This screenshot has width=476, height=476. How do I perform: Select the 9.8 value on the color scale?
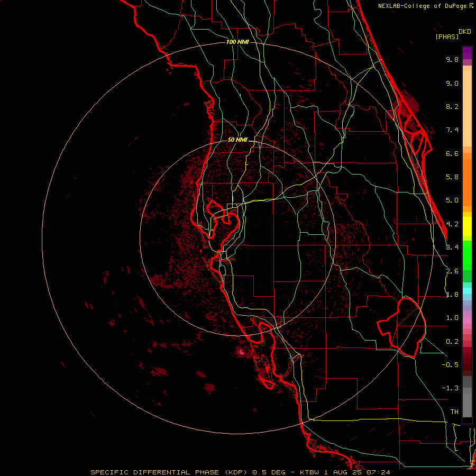click(x=452, y=59)
